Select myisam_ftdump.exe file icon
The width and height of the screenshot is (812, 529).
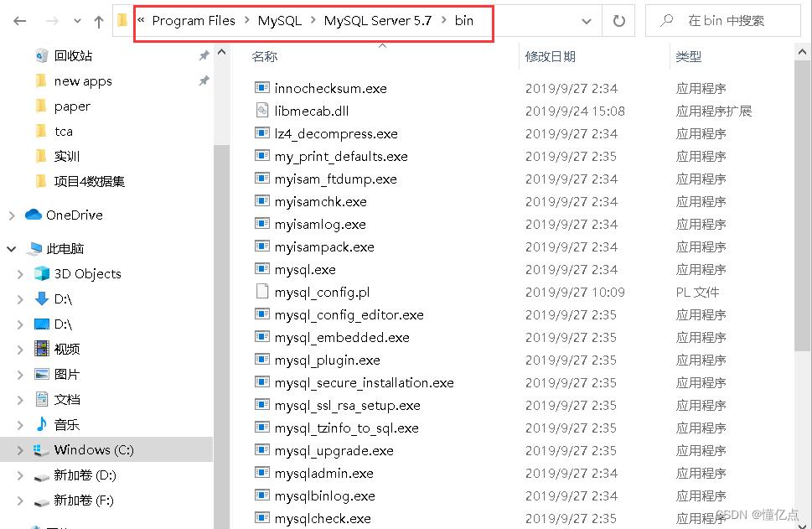point(262,179)
